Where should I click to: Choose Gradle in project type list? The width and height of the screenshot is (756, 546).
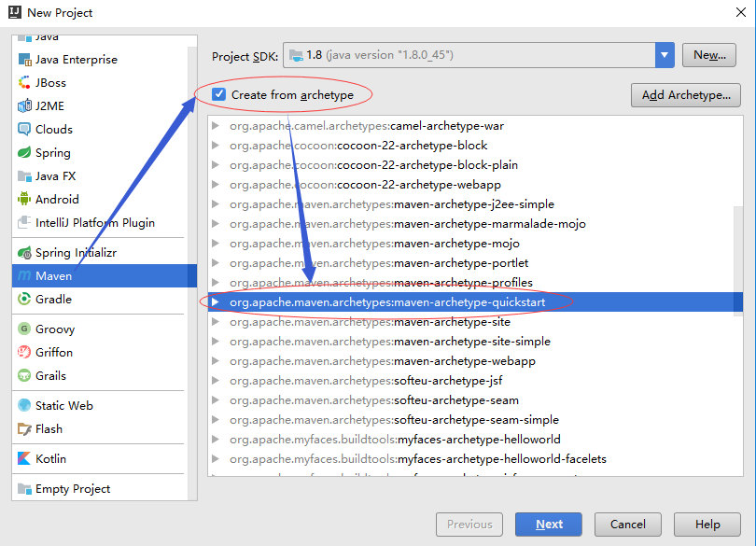(x=100, y=299)
